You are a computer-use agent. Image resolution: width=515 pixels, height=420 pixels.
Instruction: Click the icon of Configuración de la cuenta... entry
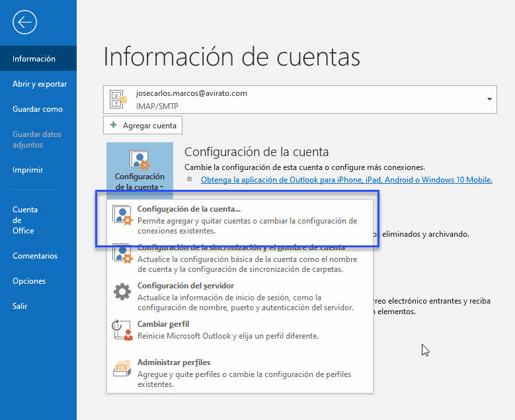(122, 215)
